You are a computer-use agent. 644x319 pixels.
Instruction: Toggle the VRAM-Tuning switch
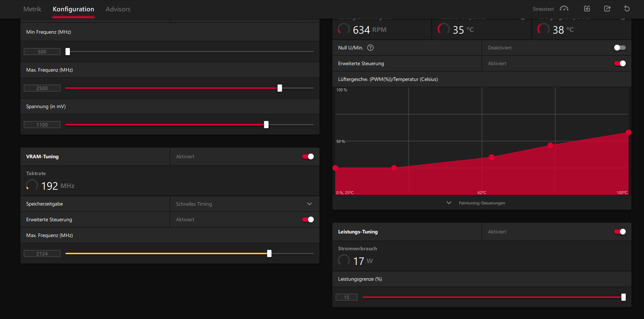pyautogui.click(x=308, y=156)
